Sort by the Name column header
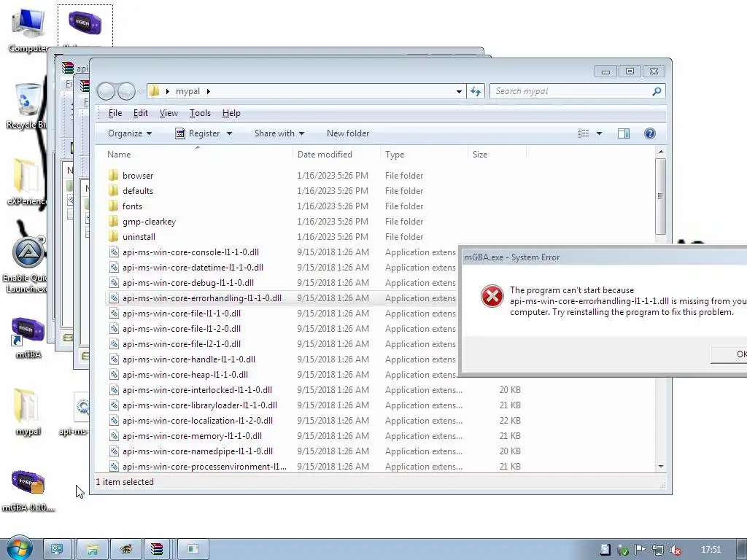 coord(198,155)
